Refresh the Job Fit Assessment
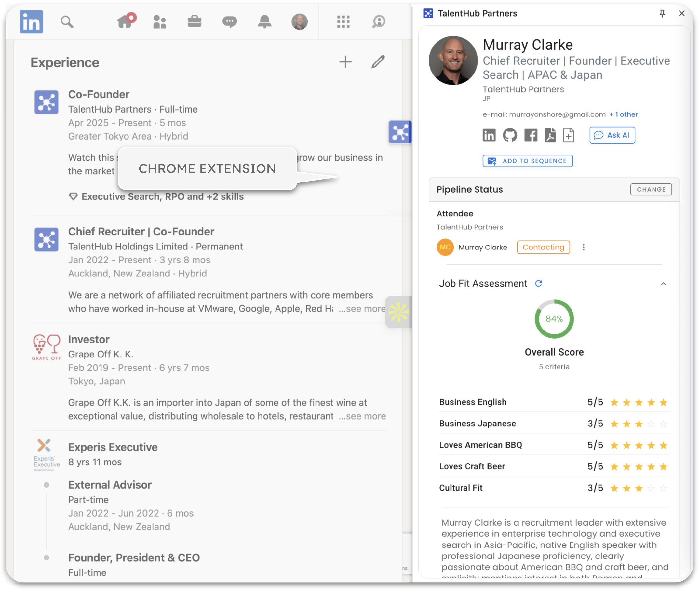Screen dimensions: 700x592 click(539, 284)
